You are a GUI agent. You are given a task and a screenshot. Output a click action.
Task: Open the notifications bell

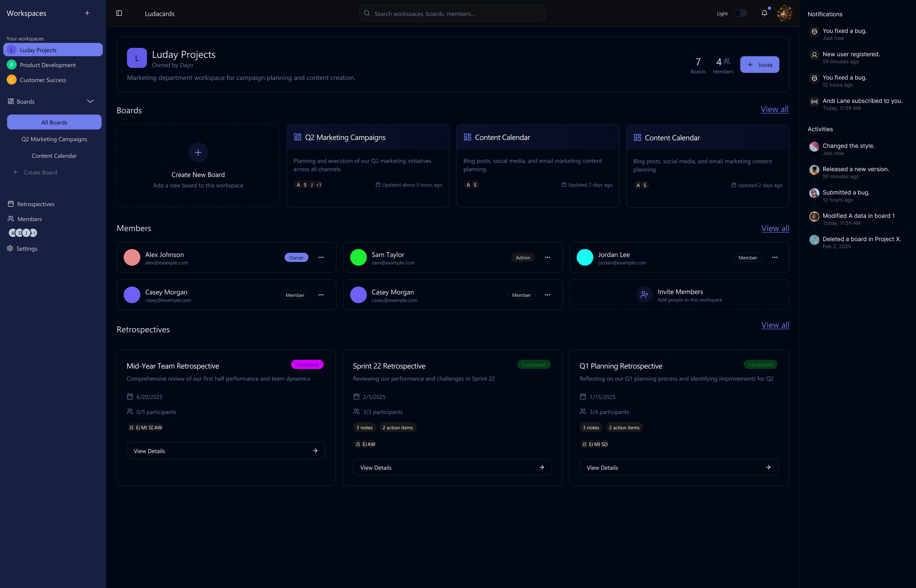764,13
